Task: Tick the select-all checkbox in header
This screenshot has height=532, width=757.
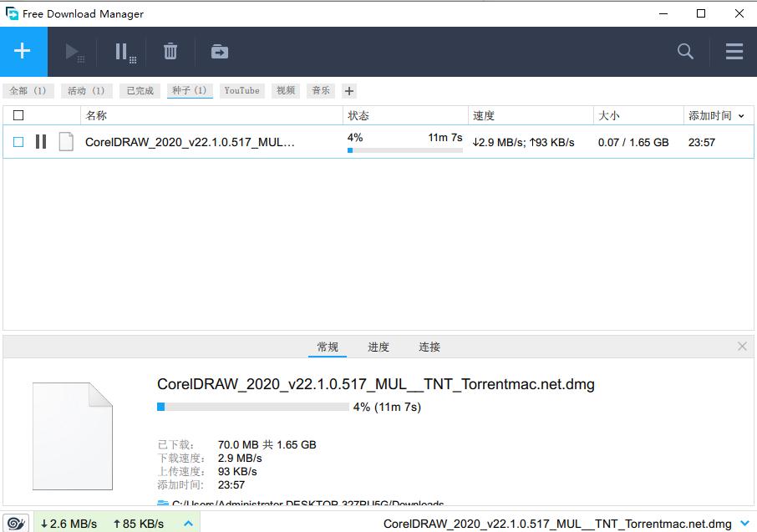Action: click(x=18, y=115)
